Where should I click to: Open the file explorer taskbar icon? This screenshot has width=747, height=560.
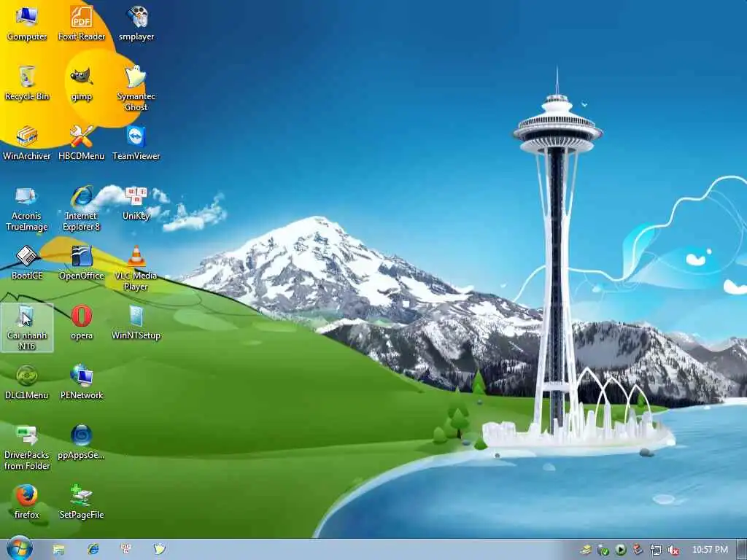pyautogui.click(x=58, y=550)
